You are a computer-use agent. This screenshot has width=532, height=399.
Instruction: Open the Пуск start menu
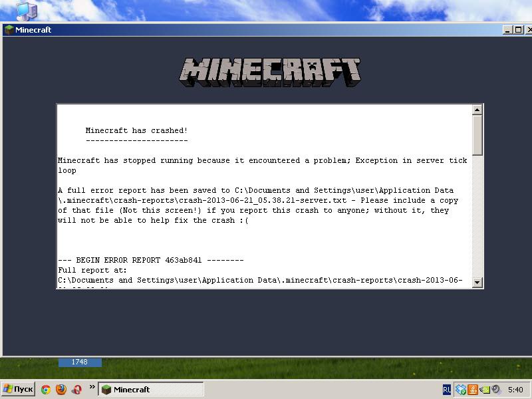(x=19, y=389)
